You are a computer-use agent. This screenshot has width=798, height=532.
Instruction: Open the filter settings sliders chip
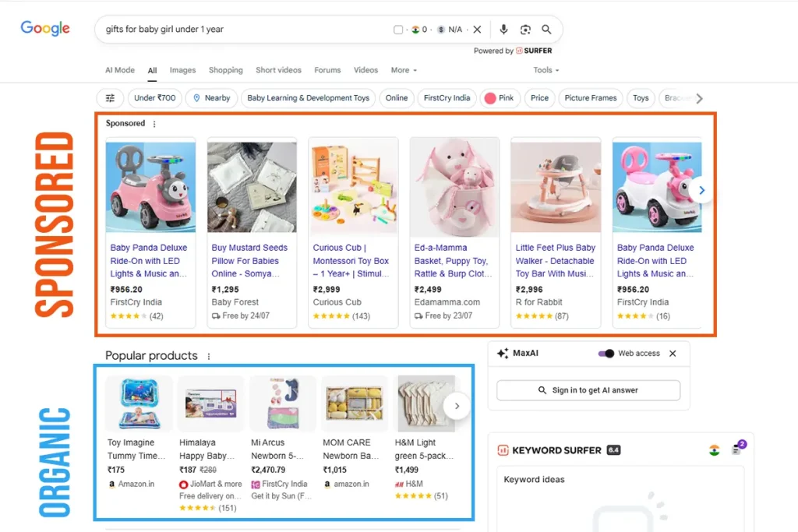[x=110, y=98]
